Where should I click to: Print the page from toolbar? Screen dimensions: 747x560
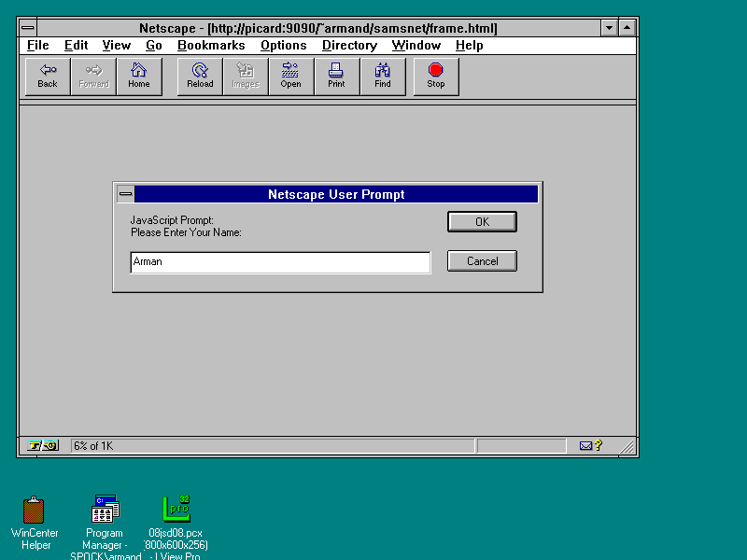[336, 76]
